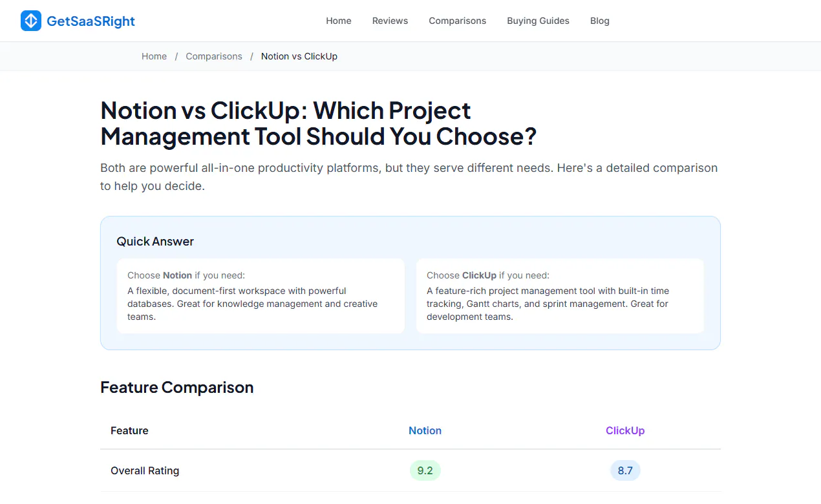Image resolution: width=821 pixels, height=504 pixels.
Task: Click the 'Feature' column header
Action: [x=129, y=430]
